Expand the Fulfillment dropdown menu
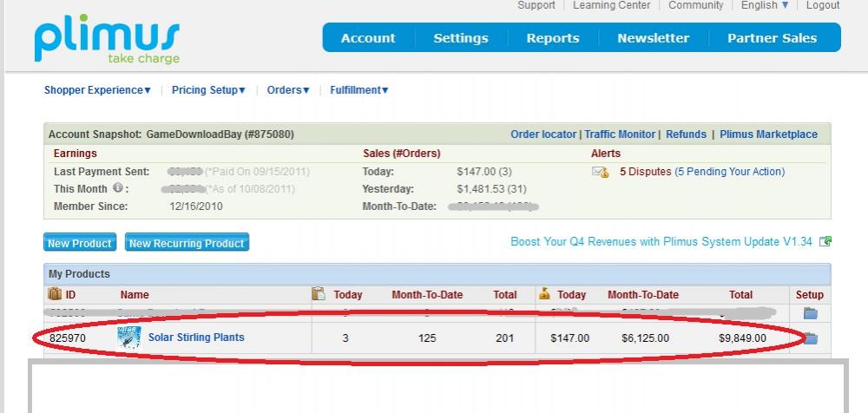Screen dimensions: 868x413 359,90
